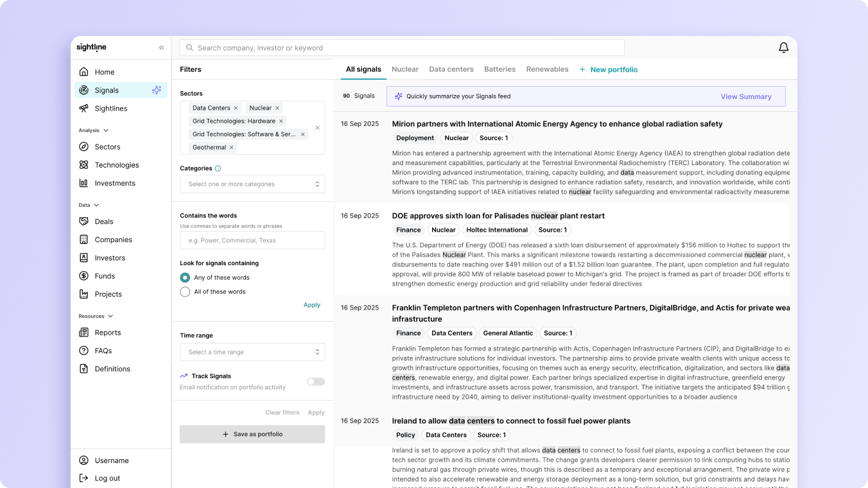Click the Deals handshake icon
868x488 pixels.
tap(83, 222)
